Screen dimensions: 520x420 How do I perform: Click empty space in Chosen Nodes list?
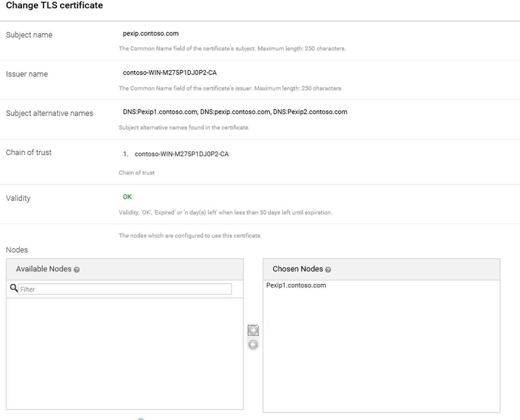pos(381,353)
